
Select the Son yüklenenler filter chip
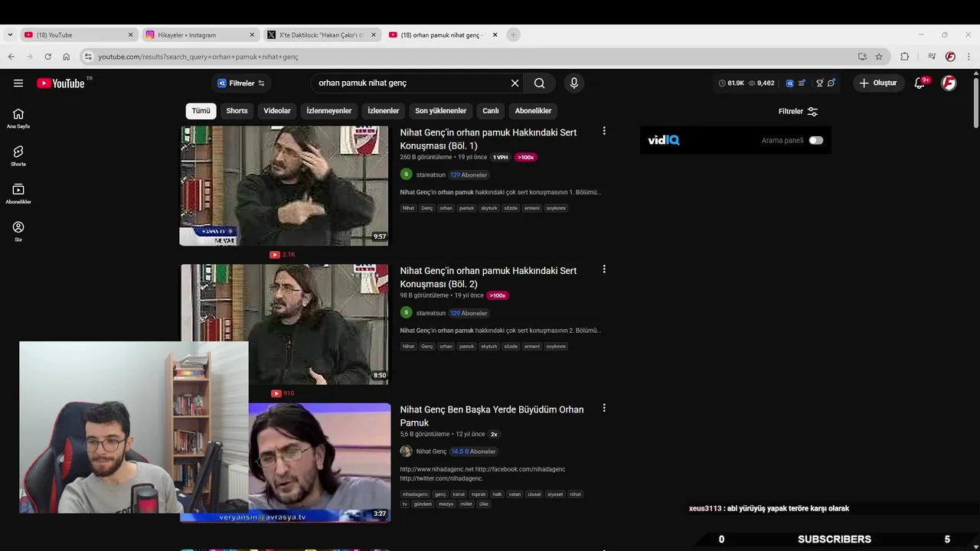coord(441,111)
